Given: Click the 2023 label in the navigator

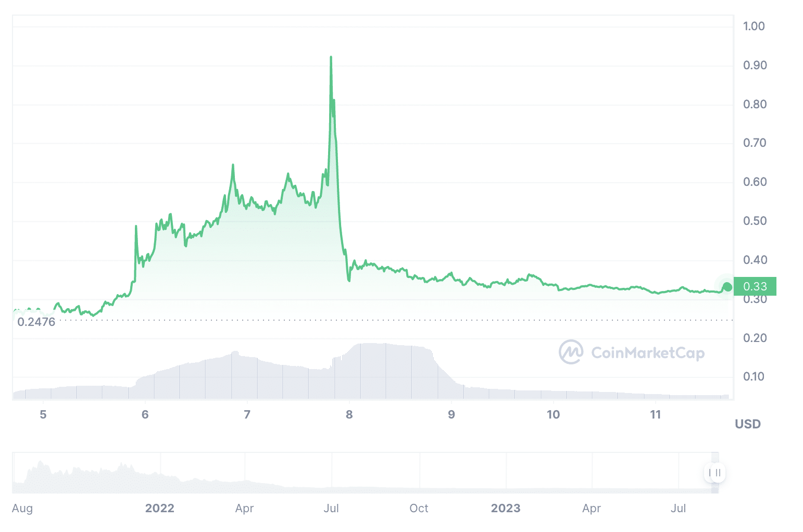Looking at the screenshot, I should click(506, 508).
